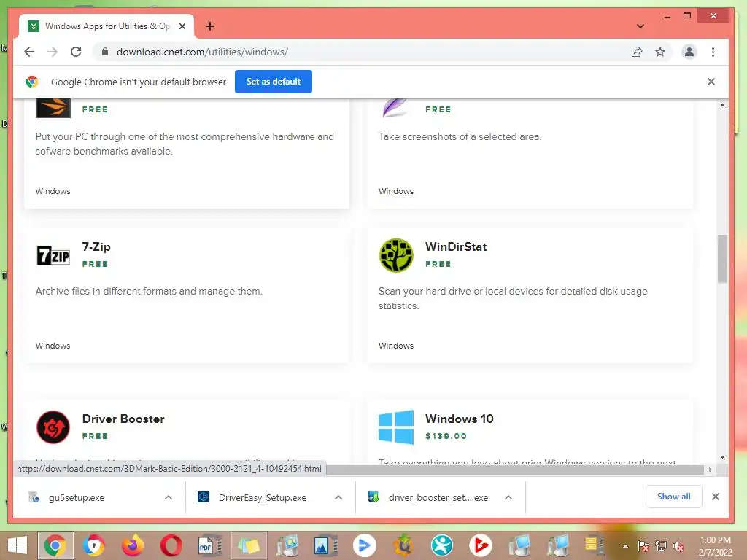
Task: Share this page via share icon
Action: [636, 52]
